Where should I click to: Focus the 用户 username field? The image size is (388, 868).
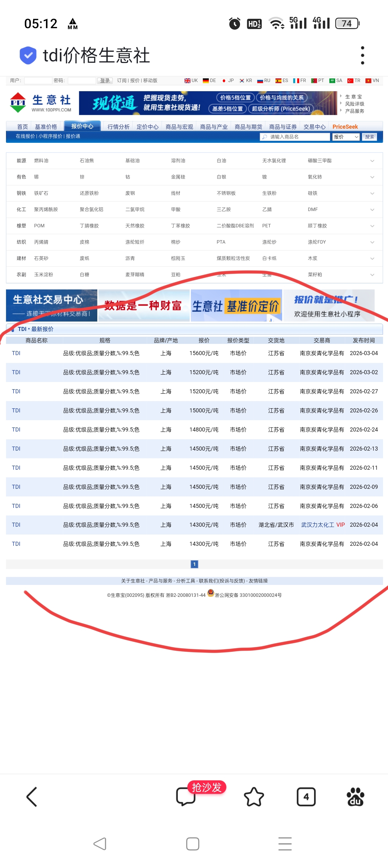point(38,80)
